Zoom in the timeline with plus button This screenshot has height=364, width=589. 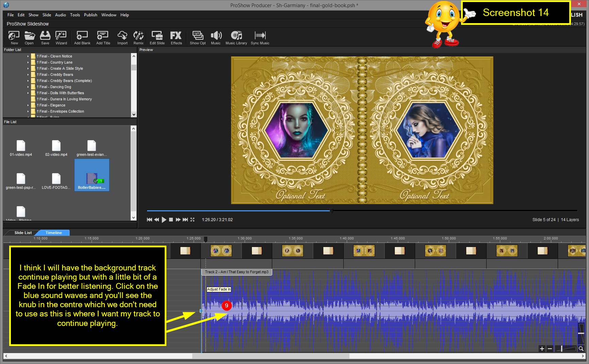542,349
